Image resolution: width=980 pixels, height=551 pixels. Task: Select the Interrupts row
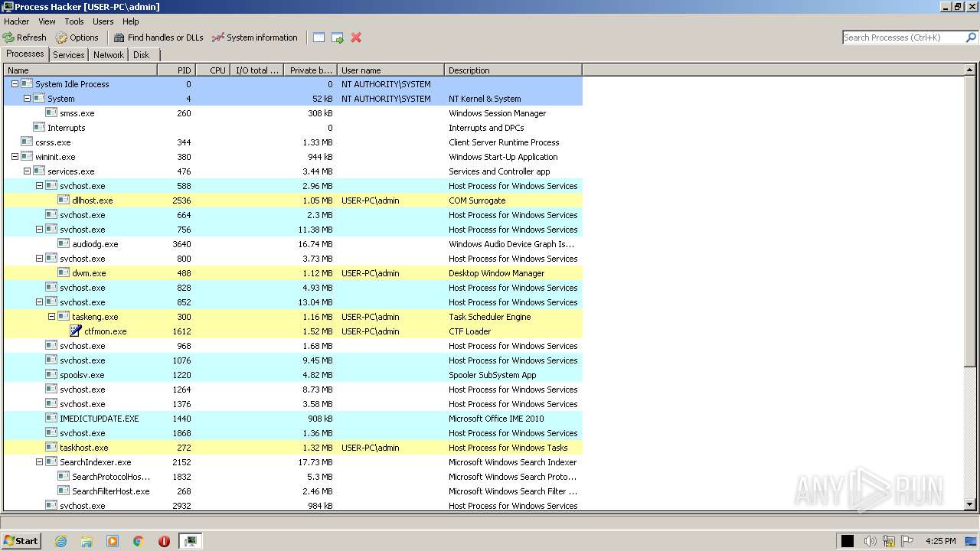[293, 128]
